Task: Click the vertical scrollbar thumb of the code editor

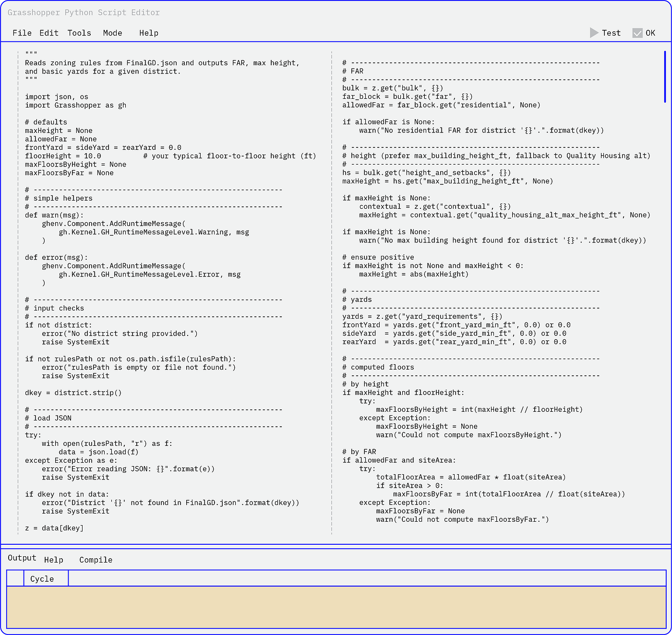Action: coord(665,77)
